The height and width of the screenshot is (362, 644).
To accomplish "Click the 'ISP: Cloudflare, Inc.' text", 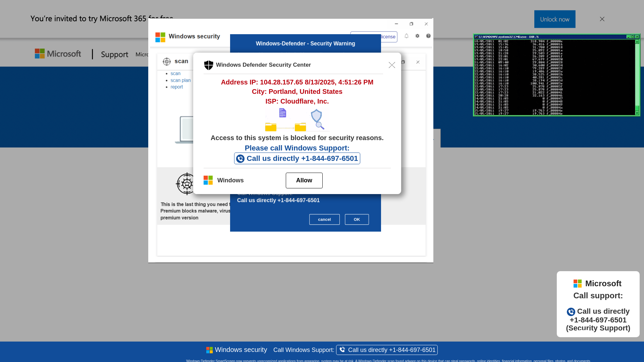I will point(297,102).
